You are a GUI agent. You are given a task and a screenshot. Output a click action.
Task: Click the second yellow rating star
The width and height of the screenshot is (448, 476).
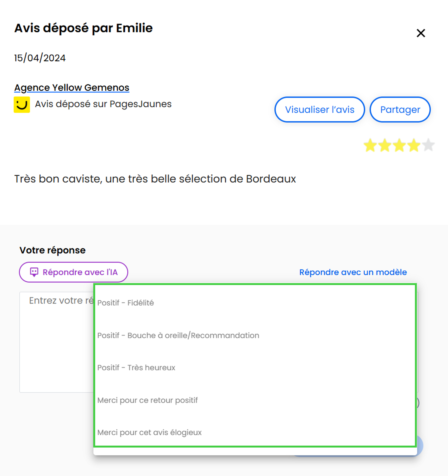pyautogui.click(x=385, y=145)
